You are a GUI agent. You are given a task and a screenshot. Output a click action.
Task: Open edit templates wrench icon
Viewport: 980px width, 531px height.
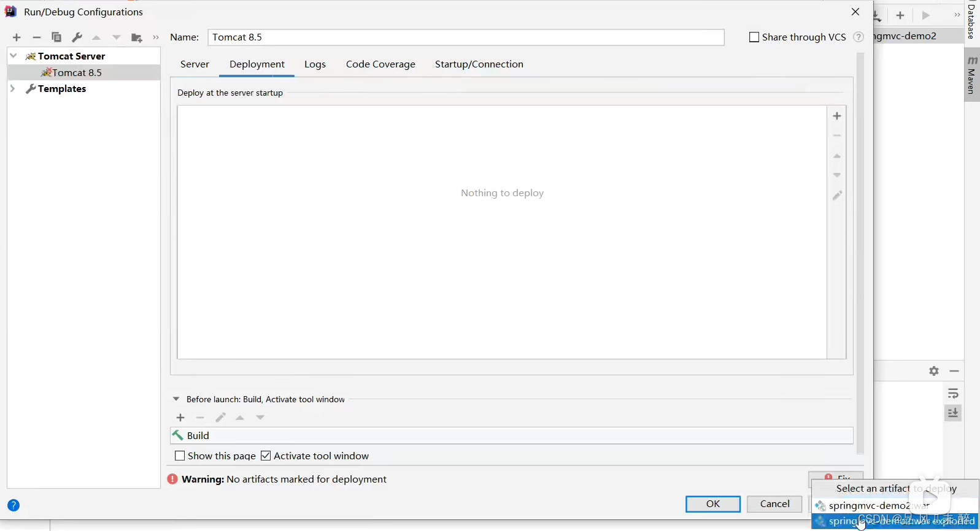coord(77,37)
